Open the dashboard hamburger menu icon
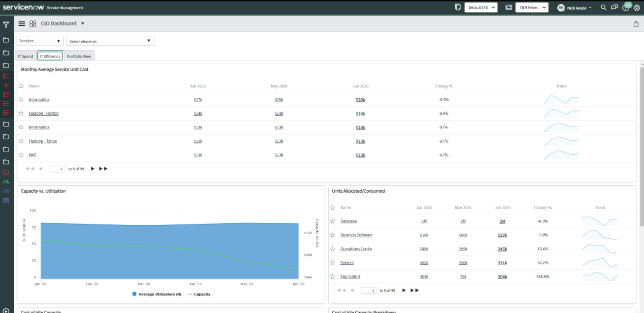The width and height of the screenshot is (644, 313). click(22, 23)
